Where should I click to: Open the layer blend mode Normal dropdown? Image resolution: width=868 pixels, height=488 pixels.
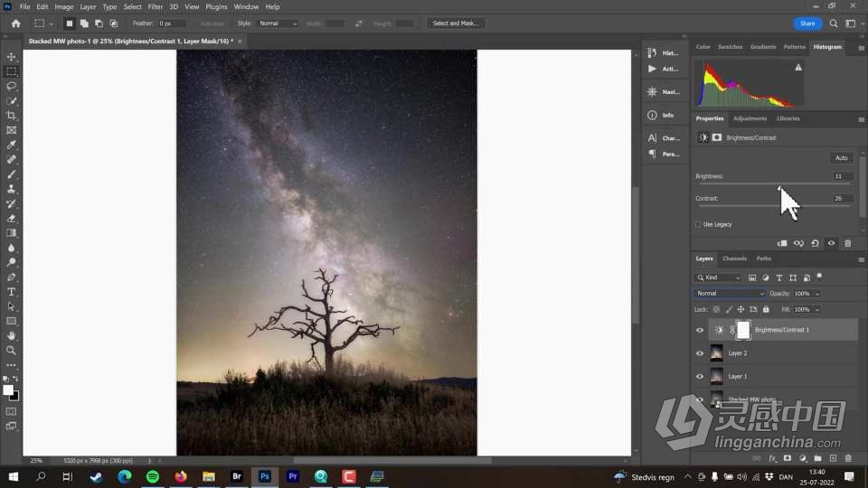click(730, 293)
